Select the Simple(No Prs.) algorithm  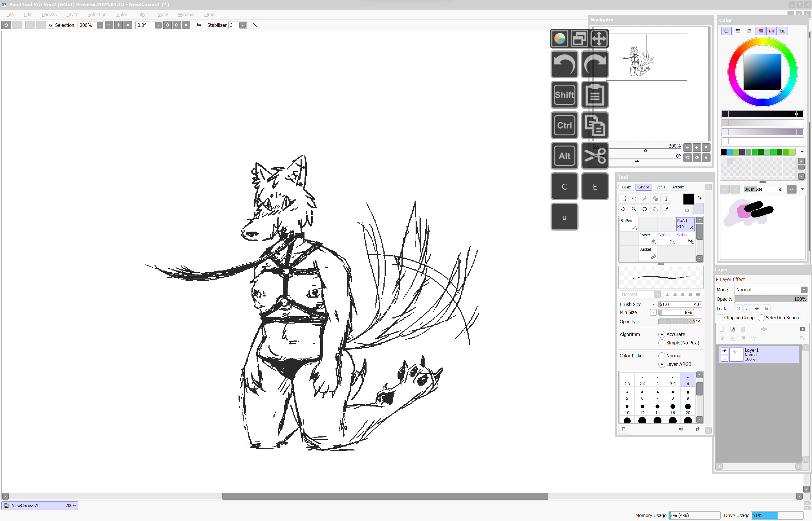[662, 343]
